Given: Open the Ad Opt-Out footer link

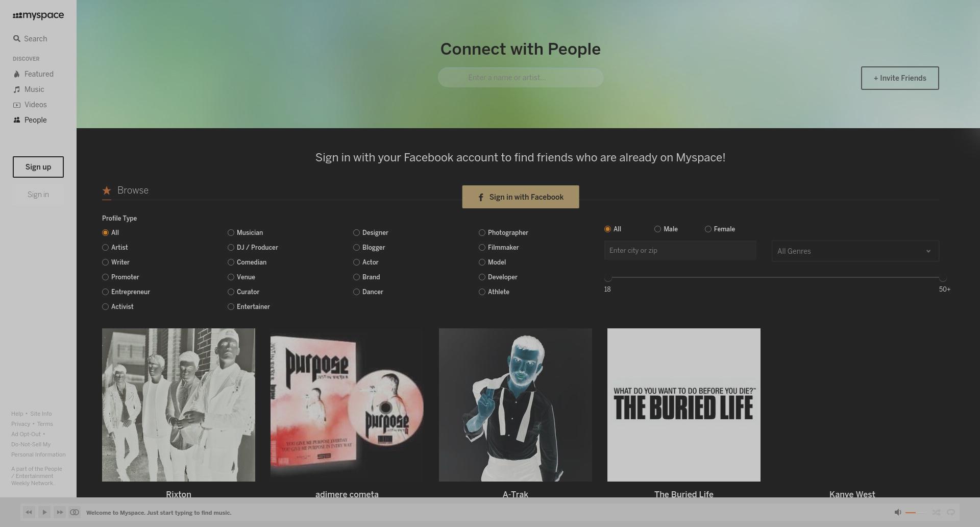Looking at the screenshot, I should pos(26,434).
